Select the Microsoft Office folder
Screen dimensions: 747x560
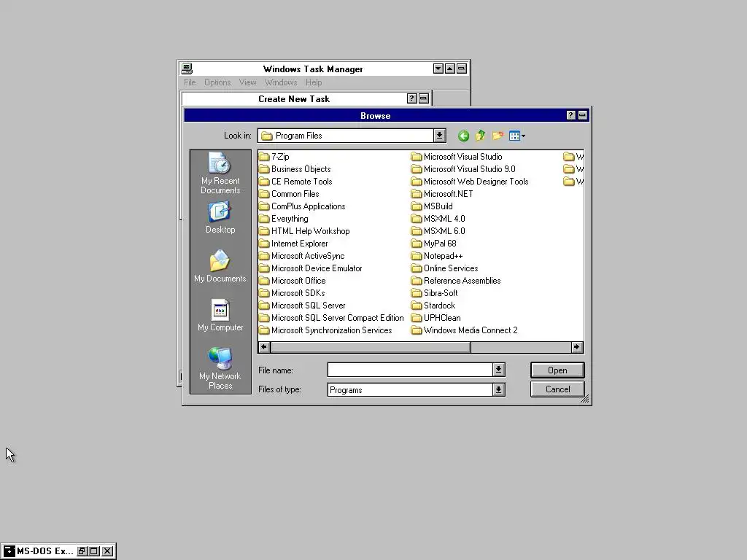293,281
